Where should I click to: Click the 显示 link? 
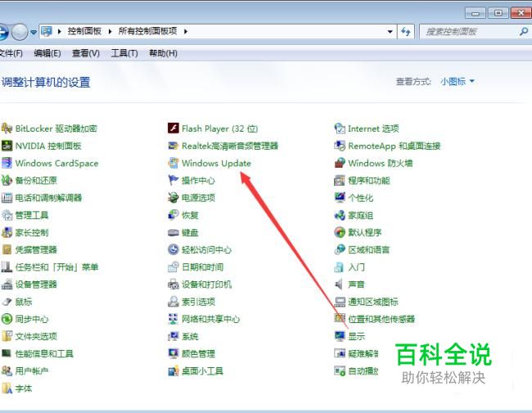pyautogui.click(x=357, y=336)
